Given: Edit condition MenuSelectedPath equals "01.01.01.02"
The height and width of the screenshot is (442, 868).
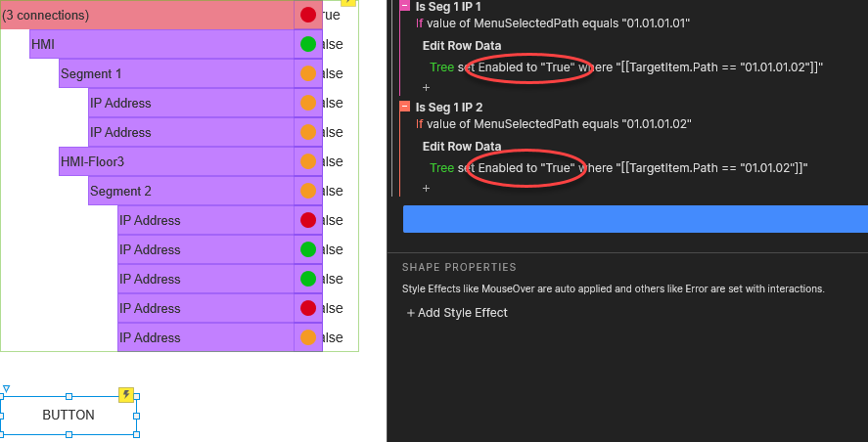Looking at the screenshot, I should click(554, 124).
